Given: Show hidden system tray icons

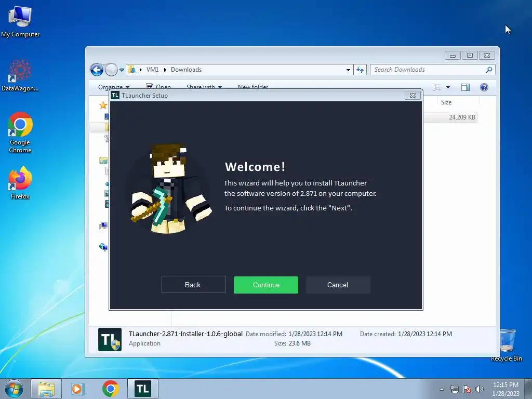Looking at the screenshot, I should pos(442,389).
